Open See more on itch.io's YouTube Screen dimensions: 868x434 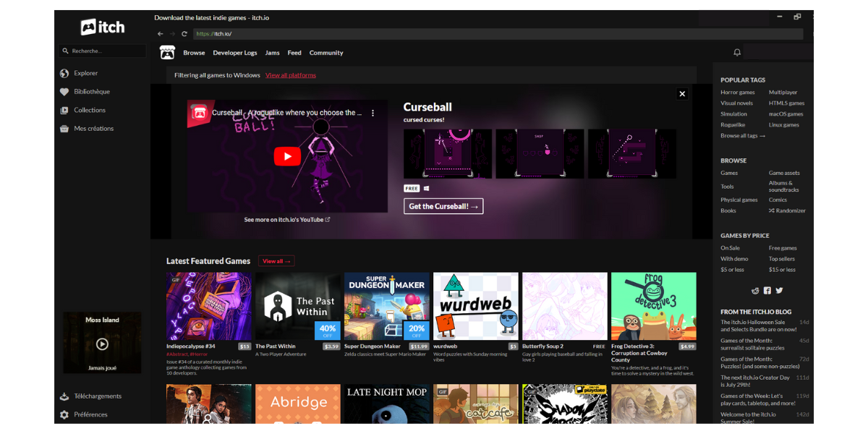tap(287, 220)
